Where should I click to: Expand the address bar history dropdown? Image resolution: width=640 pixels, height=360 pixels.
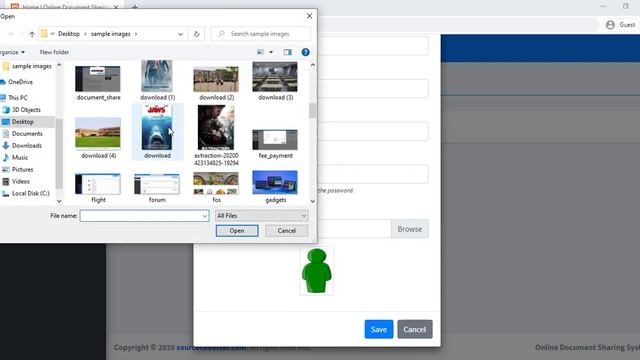point(180,34)
